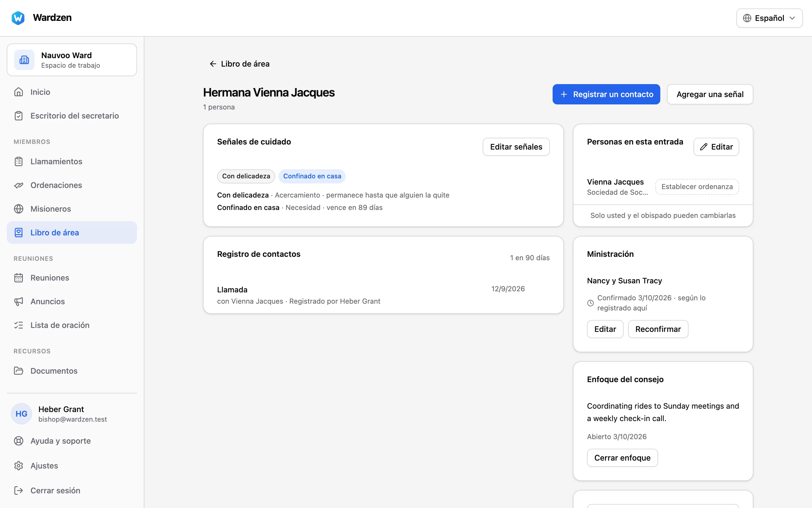Click Editar button in Ministración card
812x508 pixels.
[x=605, y=329]
